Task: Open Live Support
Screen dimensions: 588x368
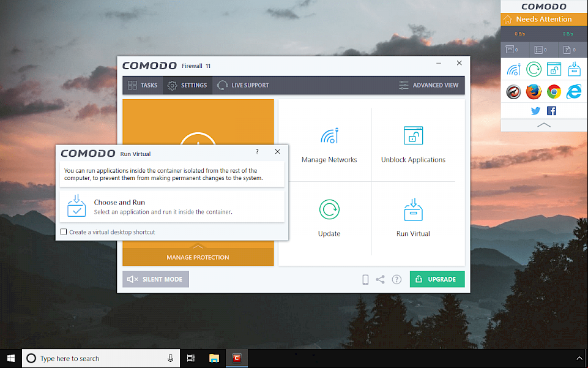Action: coord(243,85)
